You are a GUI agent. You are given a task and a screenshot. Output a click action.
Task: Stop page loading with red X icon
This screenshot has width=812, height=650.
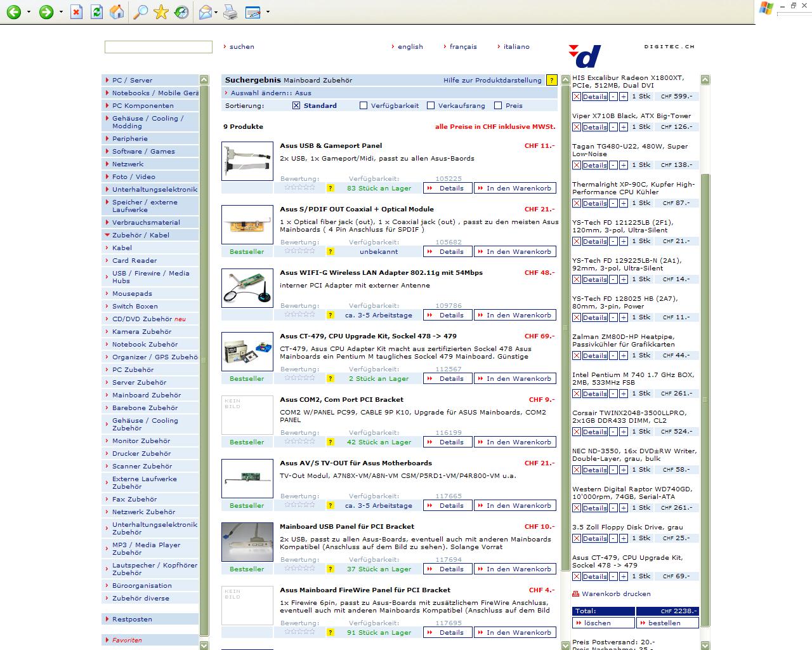pos(76,12)
